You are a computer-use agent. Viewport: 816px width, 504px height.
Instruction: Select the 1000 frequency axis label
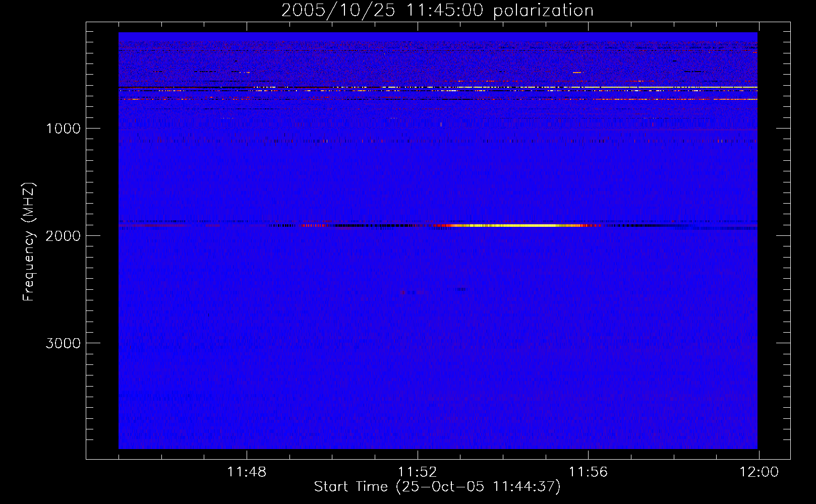[63, 129]
